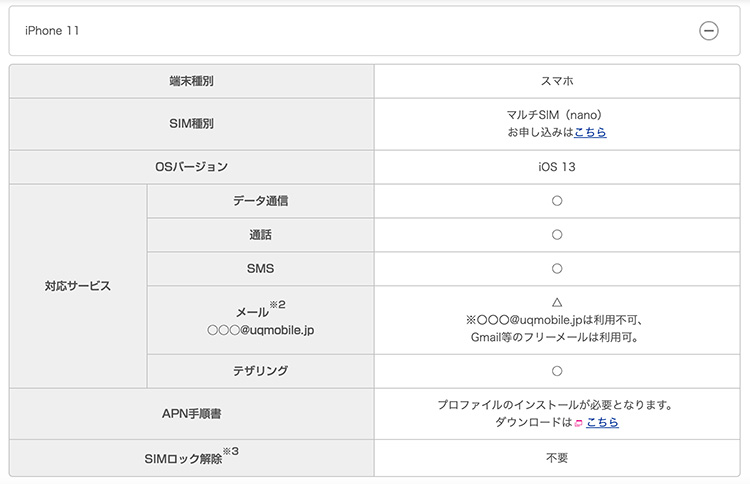Viewport: 750px width, 484px height.
Task: Open the こちら link for APN profile download
Action: click(602, 422)
